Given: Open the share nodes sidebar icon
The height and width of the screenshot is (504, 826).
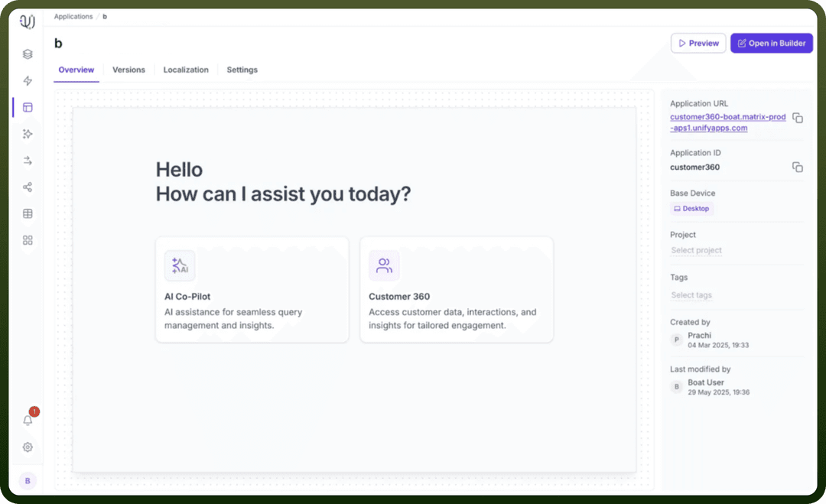Looking at the screenshot, I should coord(28,187).
